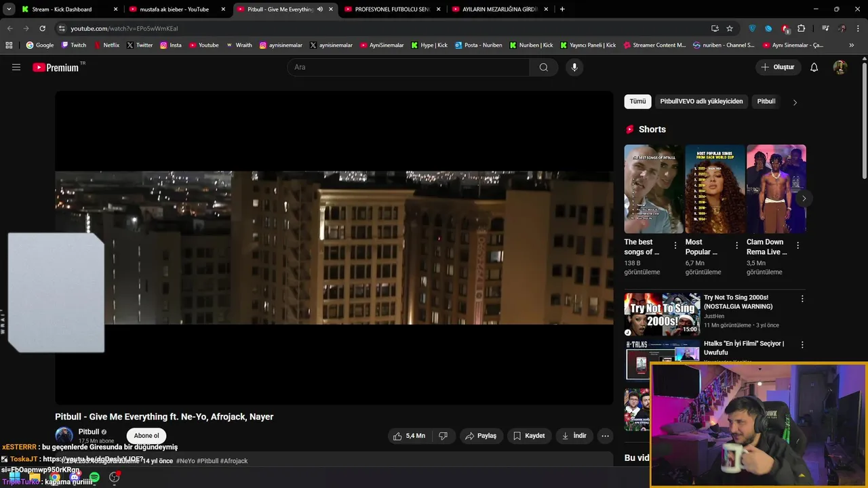Switch to Stream - Kick Dashboard tab
The height and width of the screenshot is (488, 868).
[68, 9]
